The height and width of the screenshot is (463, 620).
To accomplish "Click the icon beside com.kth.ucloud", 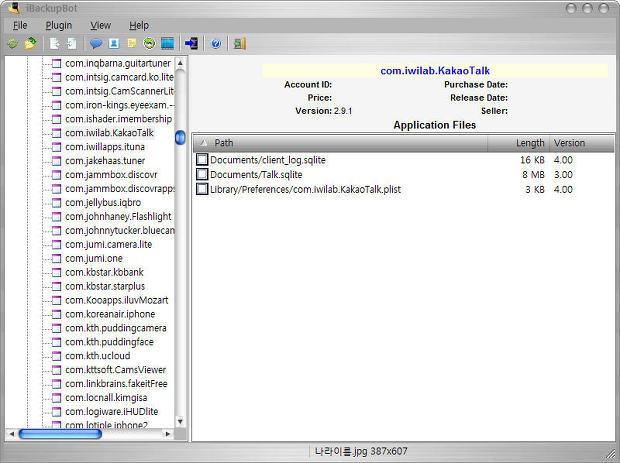I will 57,356.
